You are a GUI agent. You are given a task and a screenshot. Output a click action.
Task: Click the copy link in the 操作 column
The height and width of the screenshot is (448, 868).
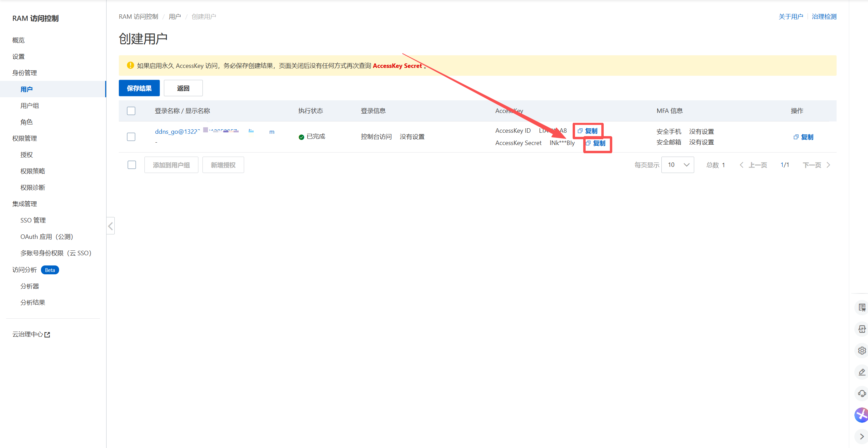pos(803,137)
